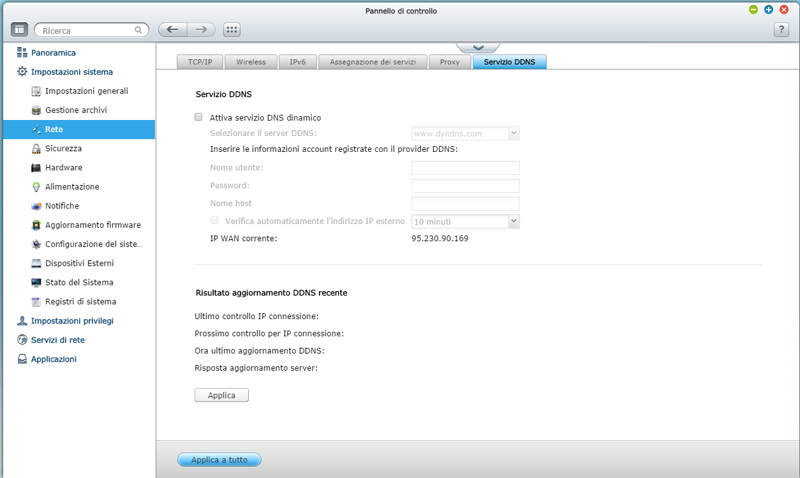Open the help question mark icon
The width and height of the screenshot is (800, 478).
(782, 30)
